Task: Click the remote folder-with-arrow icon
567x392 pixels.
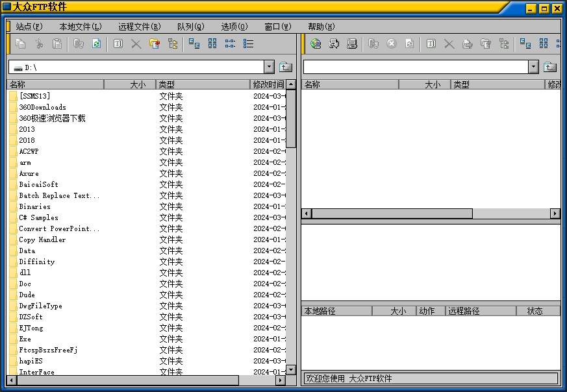Action: pos(468,44)
